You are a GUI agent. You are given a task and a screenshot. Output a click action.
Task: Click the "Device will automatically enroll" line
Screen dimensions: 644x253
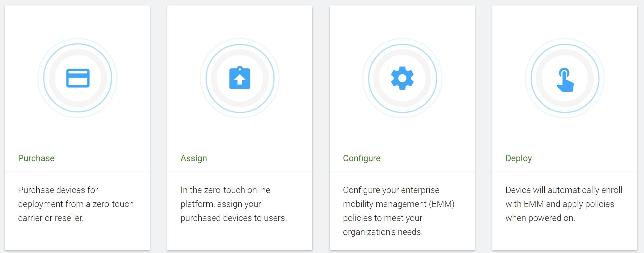coord(564,190)
